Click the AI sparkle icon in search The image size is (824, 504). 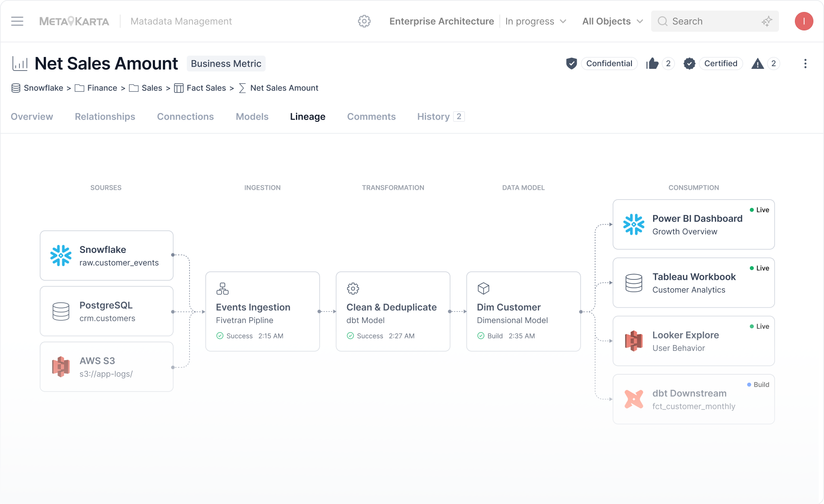767,21
